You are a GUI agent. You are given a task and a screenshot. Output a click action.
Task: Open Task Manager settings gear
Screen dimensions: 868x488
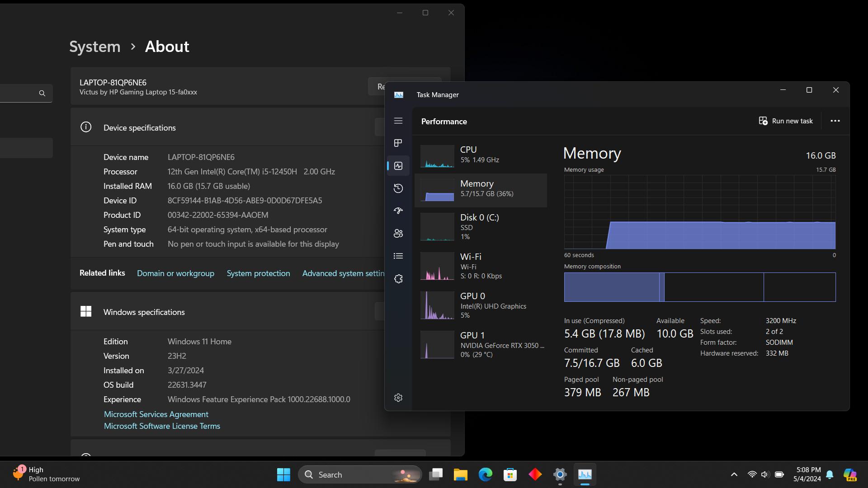[398, 398]
